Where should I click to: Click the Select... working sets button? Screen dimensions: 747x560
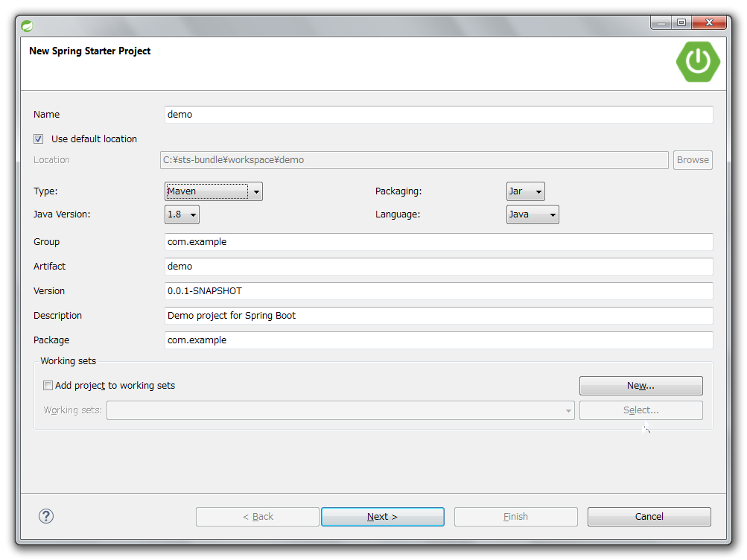pos(640,410)
